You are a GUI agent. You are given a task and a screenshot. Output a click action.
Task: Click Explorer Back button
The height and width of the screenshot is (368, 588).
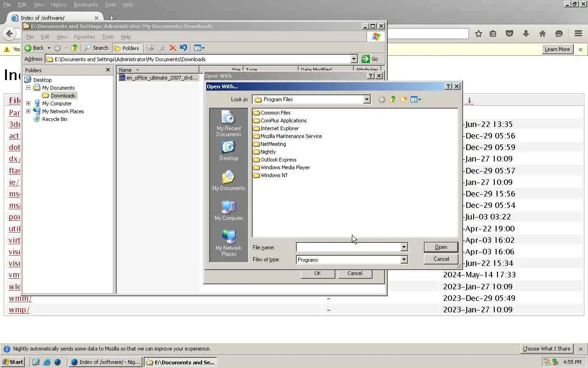(34, 48)
